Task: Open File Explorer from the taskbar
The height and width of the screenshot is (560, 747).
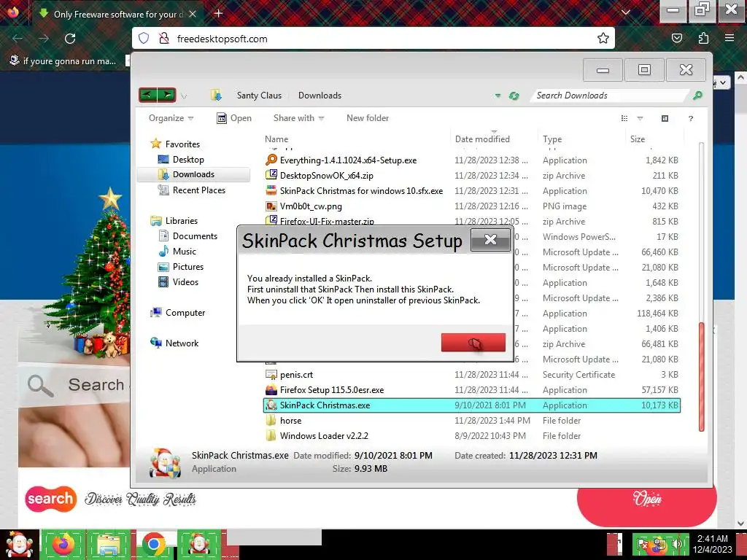Action: (109, 544)
